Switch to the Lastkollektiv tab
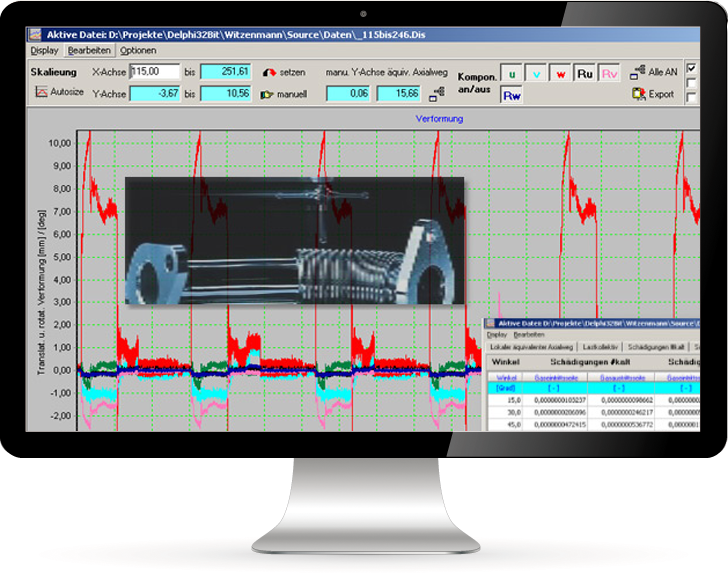This screenshot has height=577, width=728. [x=600, y=346]
